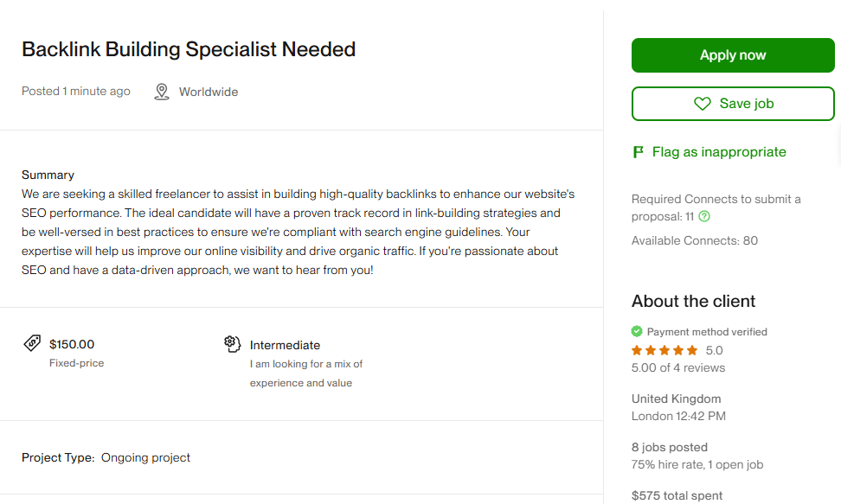Click the About the client heading
The width and height of the screenshot is (841, 504).
coord(693,301)
